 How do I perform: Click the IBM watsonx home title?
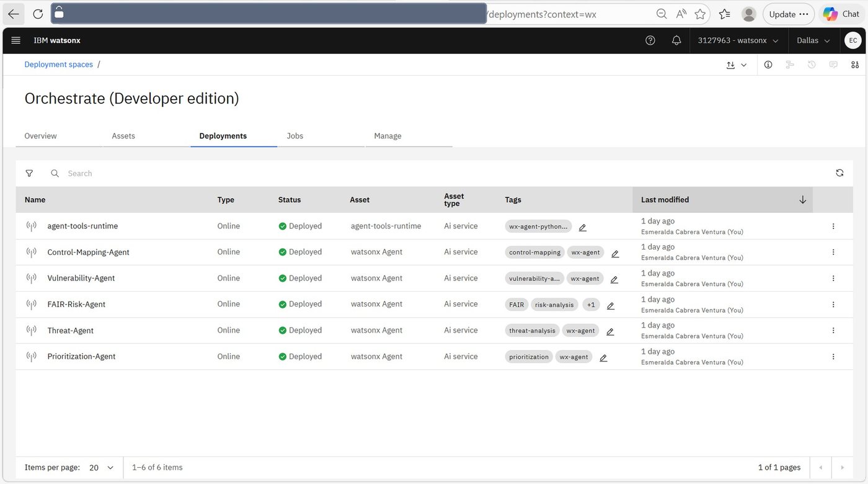coord(57,40)
